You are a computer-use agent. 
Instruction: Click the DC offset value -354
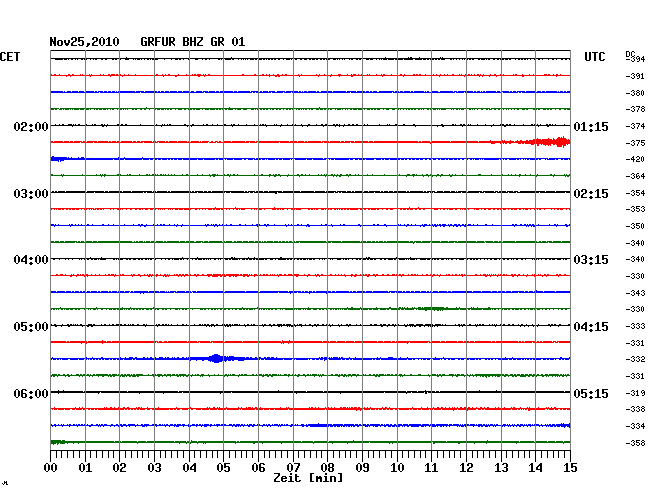[635, 194]
